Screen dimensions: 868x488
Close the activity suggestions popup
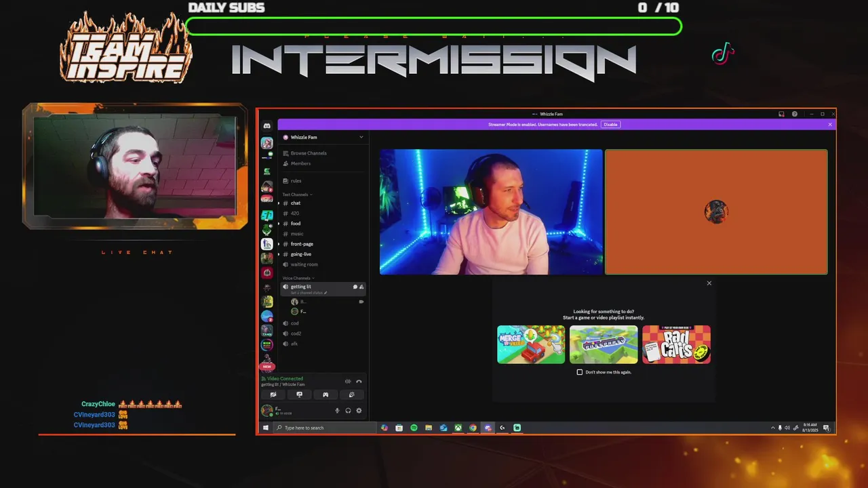pyautogui.click(x=709, y=283)
